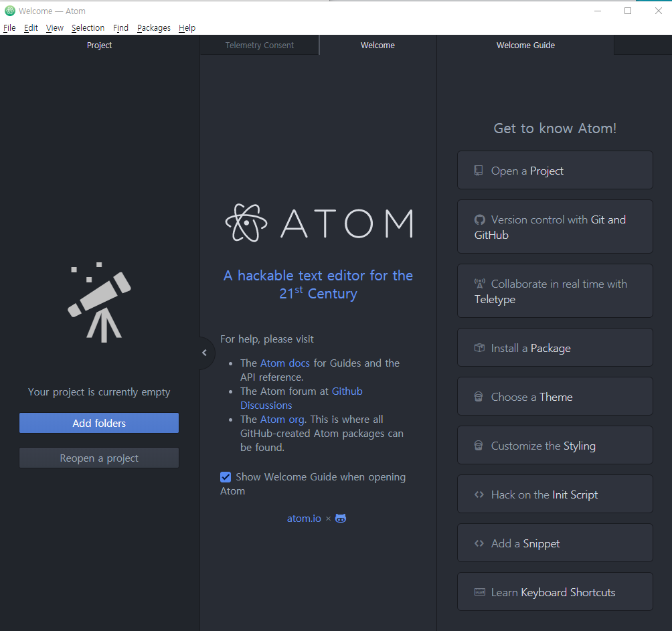Open the Find menu
This screenshot has width=672, height=631.
tap(121, 28)
